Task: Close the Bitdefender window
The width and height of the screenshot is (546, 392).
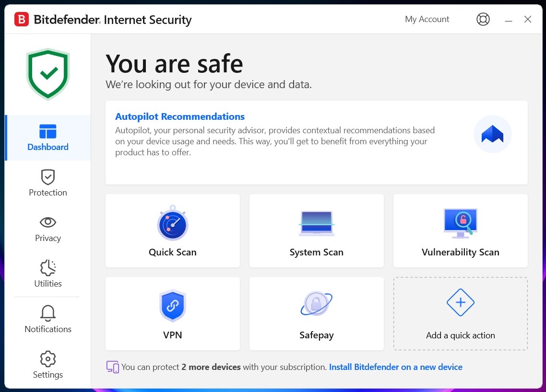Action: 528,19
